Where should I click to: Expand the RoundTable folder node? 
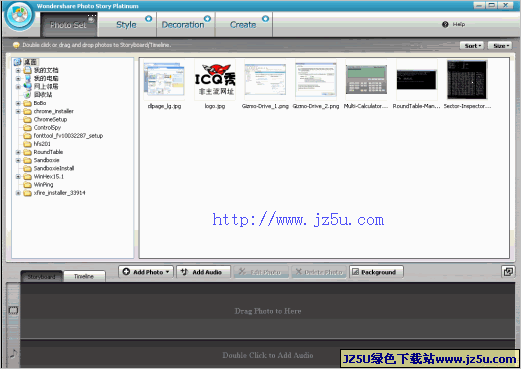point(18,152)
